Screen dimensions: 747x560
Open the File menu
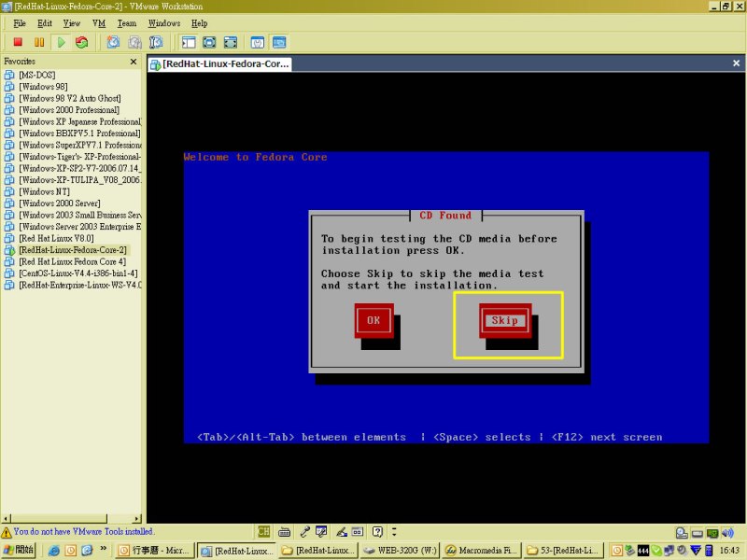pos(20,23)
